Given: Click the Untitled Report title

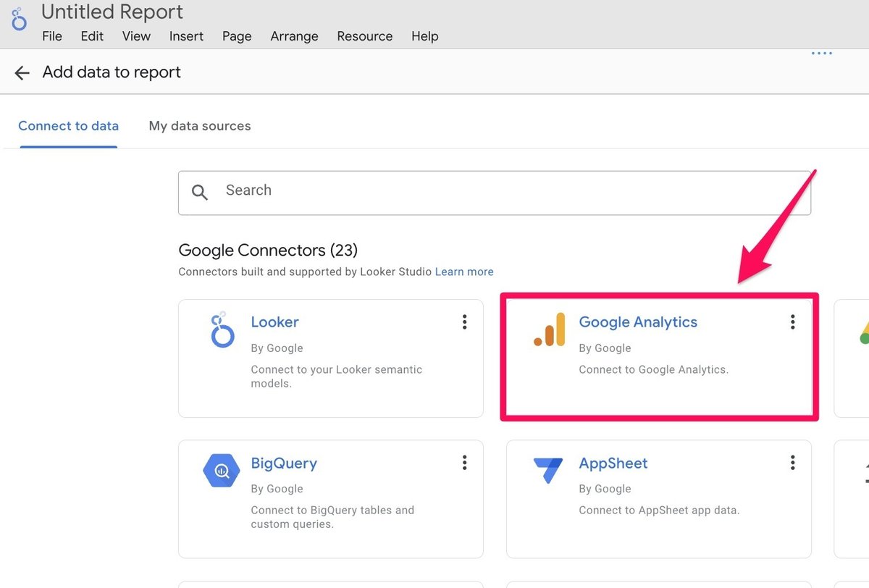Looking at the screenshot, I should [x=112, y=12].
